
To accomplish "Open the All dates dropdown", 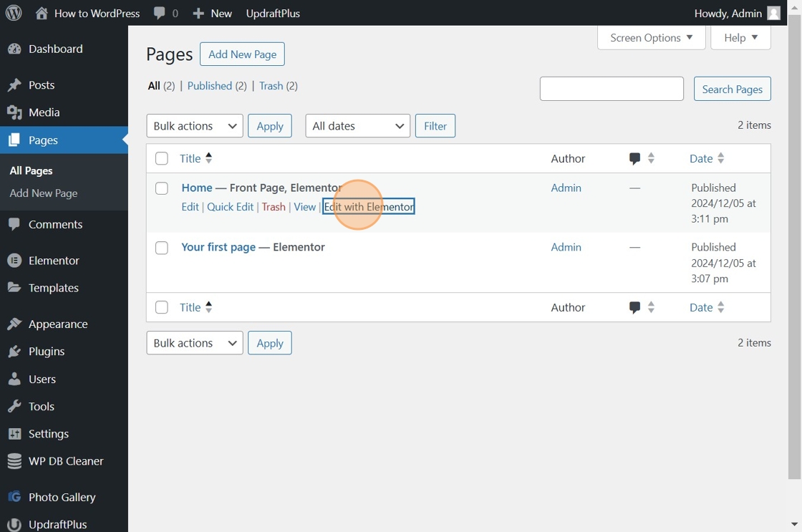I will click(358, 126).
